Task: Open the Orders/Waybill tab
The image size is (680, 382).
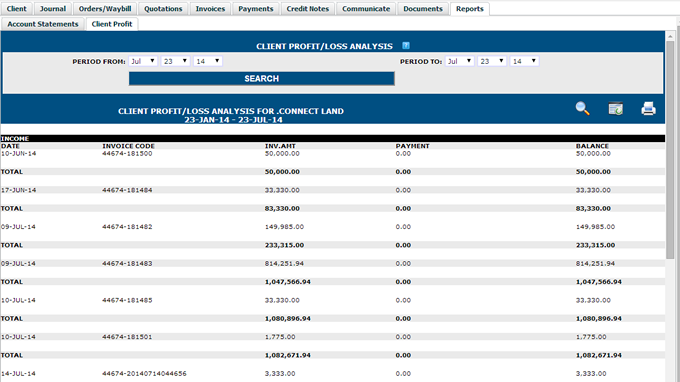Action: pos(105,9)
